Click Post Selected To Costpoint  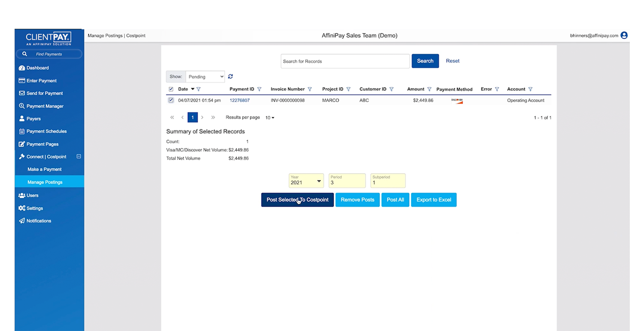coord(298,200)
